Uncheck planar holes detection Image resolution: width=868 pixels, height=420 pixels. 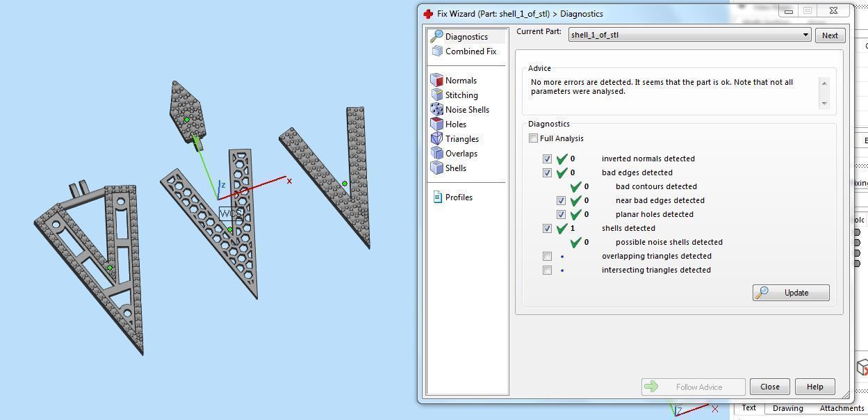(561, 214)
